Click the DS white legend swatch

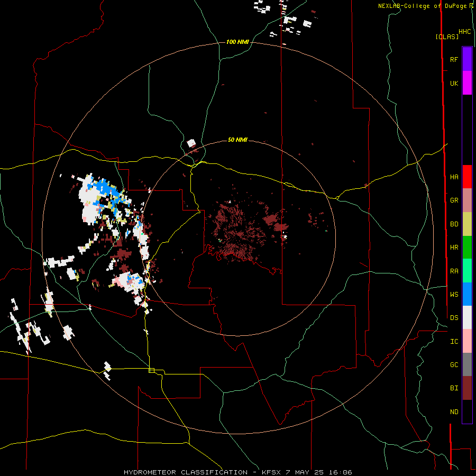click(467, 317)
